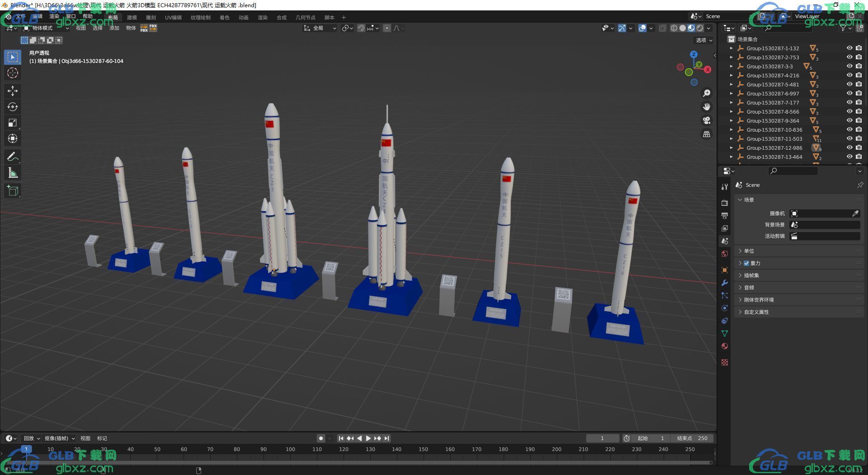Screen dimensions: 868x475
Task: Select the 3D Cursor tool
Action: 12,73
